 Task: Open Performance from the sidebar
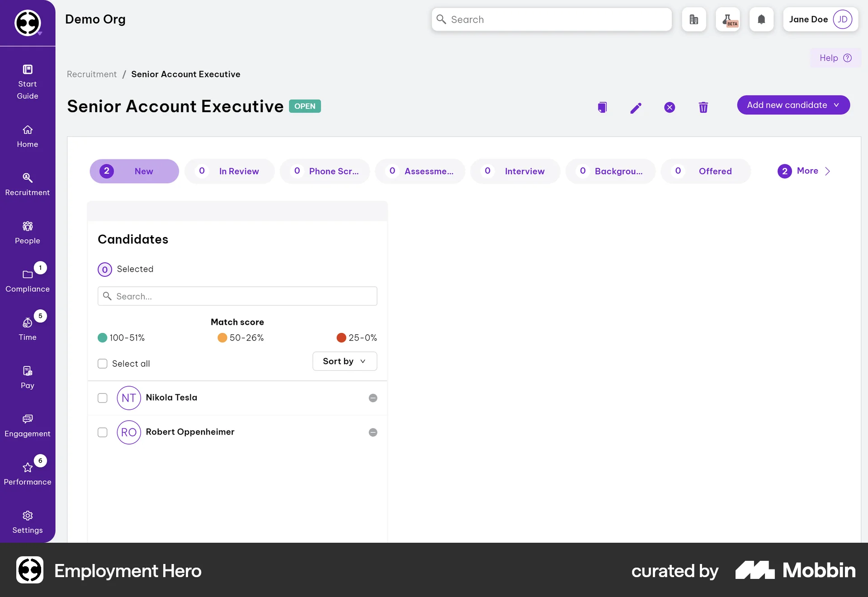click(27, 473)
